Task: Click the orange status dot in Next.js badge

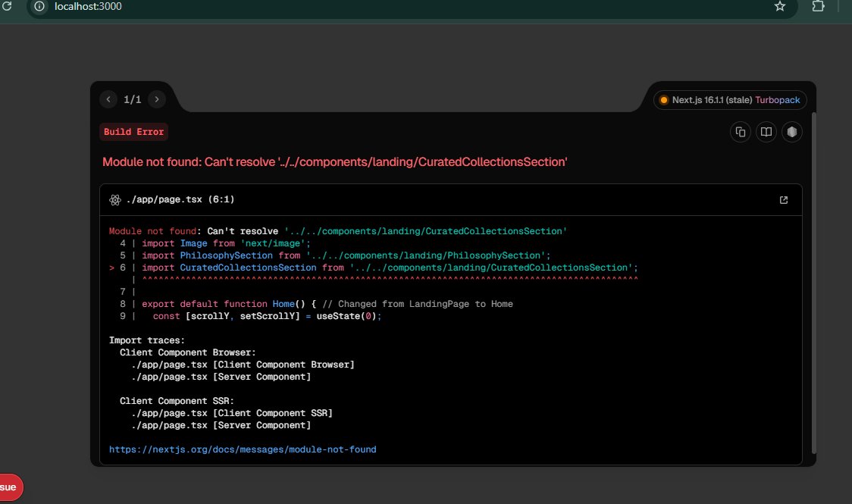Action: coord(664,100)
